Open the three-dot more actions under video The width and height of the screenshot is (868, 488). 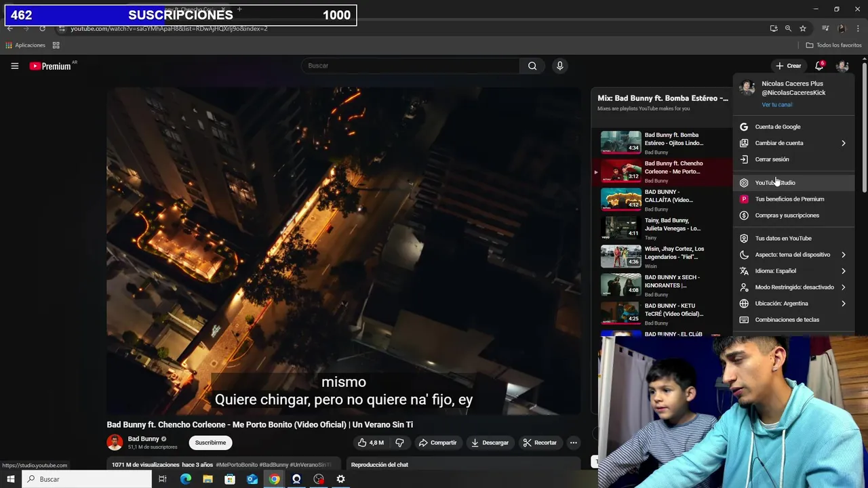point(573,443)
